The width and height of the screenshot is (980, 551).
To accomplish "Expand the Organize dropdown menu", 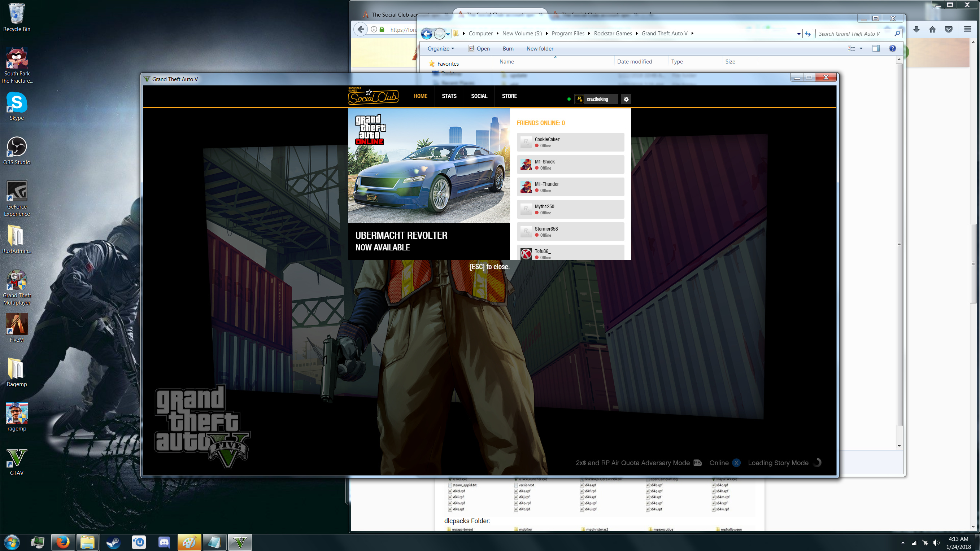I will [440, 49].
